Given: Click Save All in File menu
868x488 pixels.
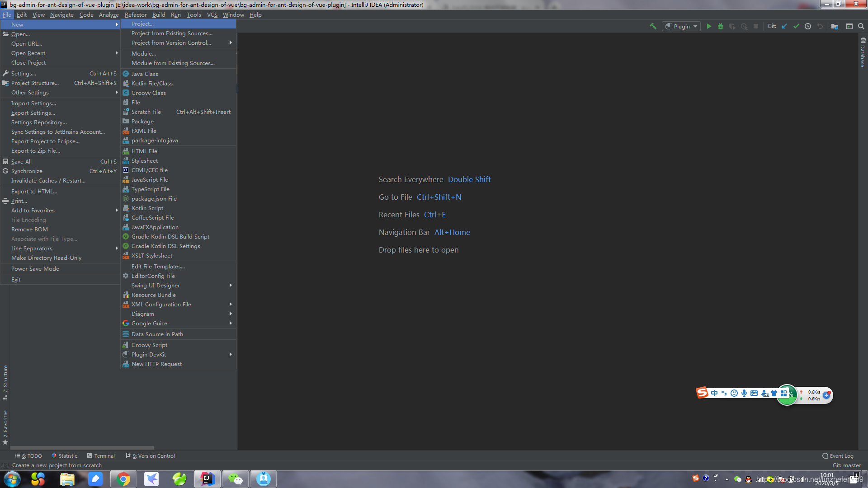Looking at the screenshot, I should [x=60, y=162].
